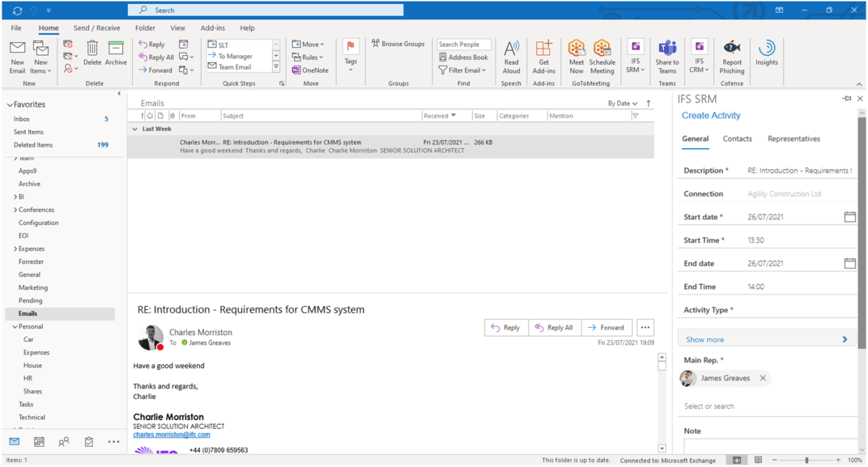Viewport: 868px width, 467px height.
Task: Enable Normal view in the status bar
Action: pyautogui.click(x=737, y=460)
